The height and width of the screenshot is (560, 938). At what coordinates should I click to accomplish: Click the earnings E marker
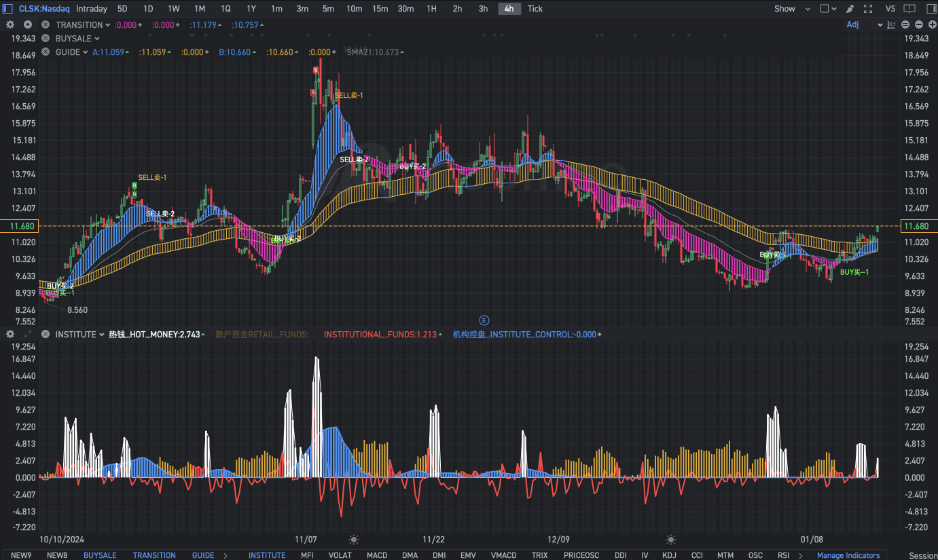pos(484,320)
